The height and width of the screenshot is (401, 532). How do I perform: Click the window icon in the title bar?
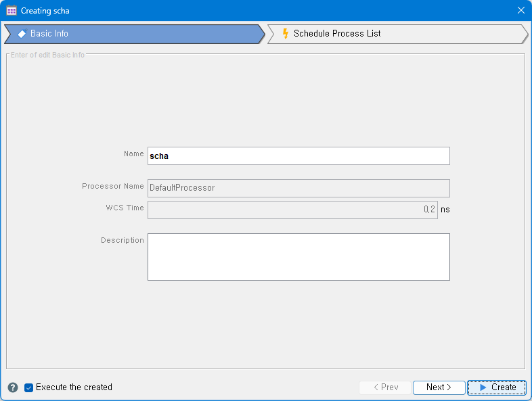tap(12, 11)
